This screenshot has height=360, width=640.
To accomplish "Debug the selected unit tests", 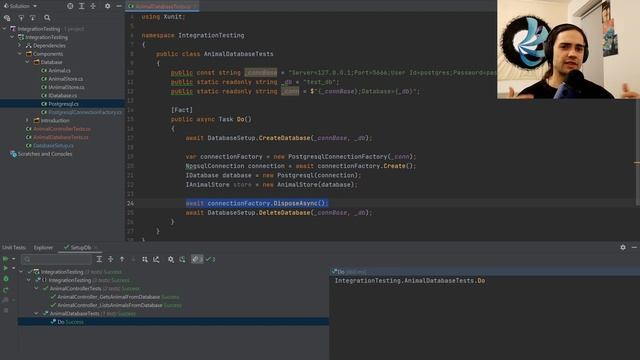I will coord(6,279).
